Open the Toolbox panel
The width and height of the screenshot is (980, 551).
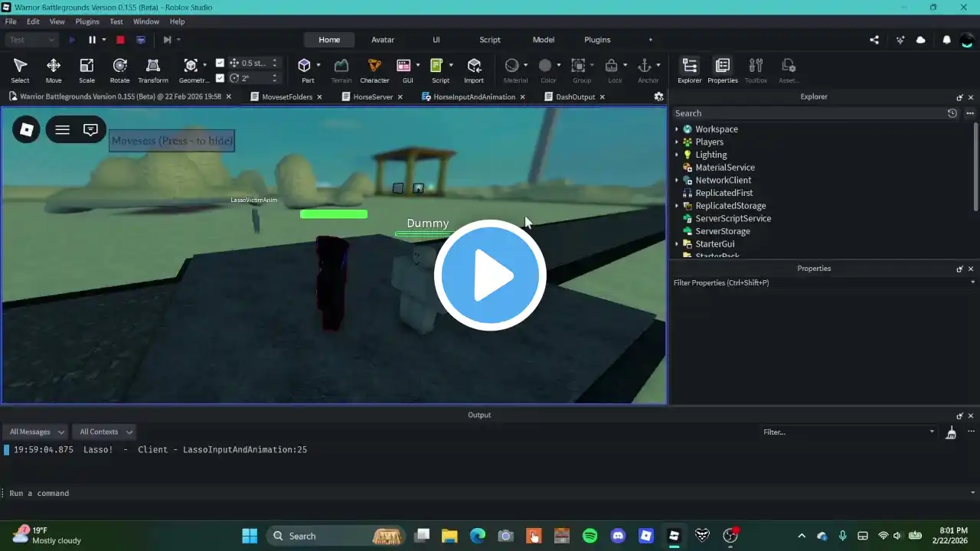tap(756, 70)
